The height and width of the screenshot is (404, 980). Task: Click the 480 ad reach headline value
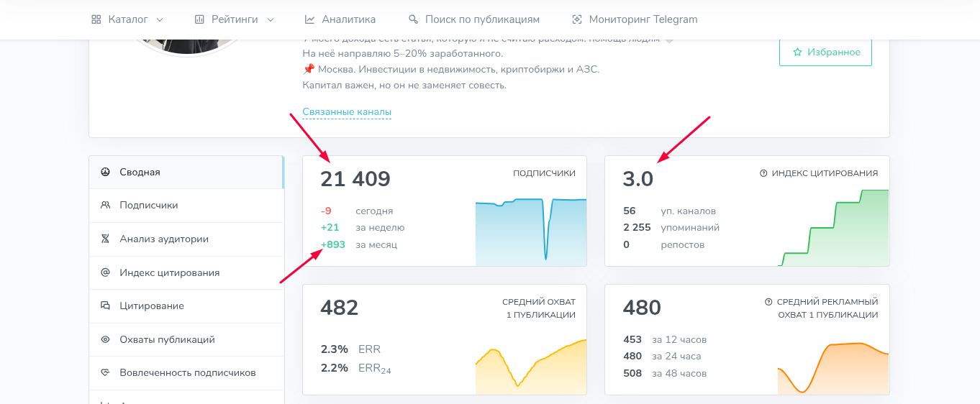point(642,308)
